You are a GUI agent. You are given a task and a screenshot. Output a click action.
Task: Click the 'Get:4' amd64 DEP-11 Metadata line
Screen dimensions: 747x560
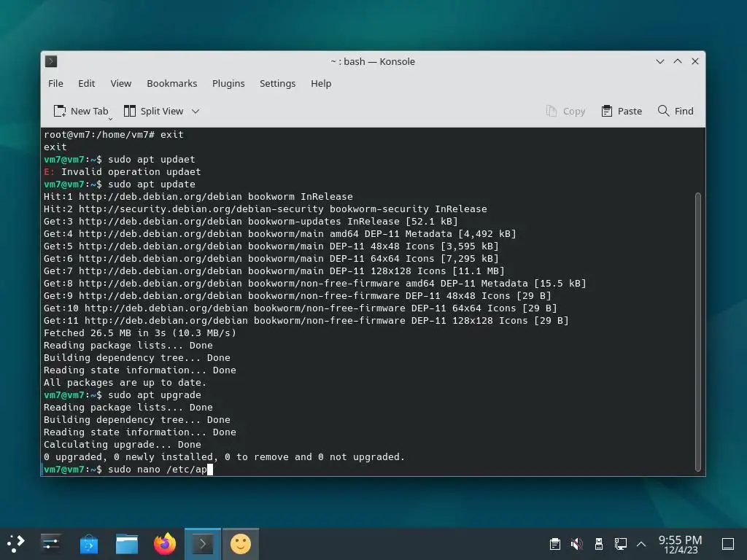tap(279, 234)
